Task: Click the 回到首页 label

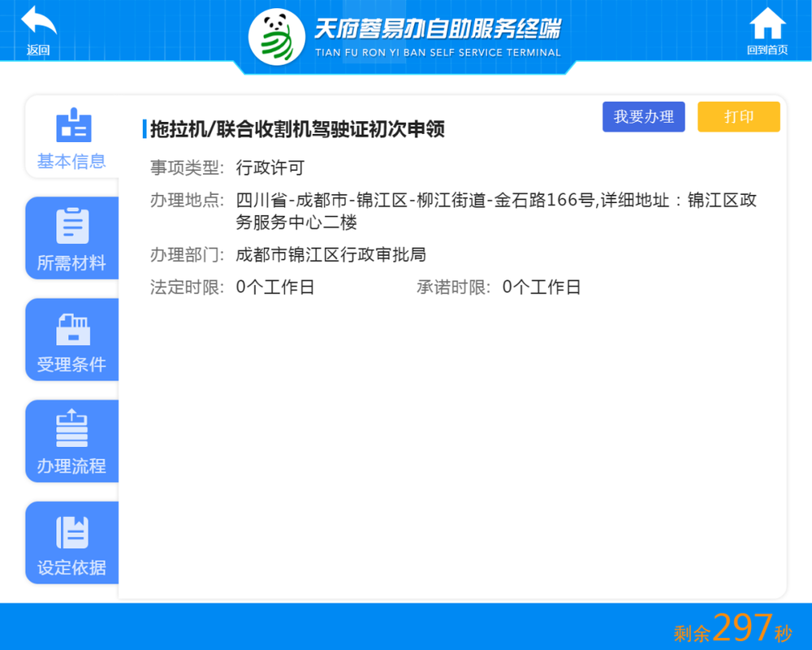Action: tap(767, 50)
